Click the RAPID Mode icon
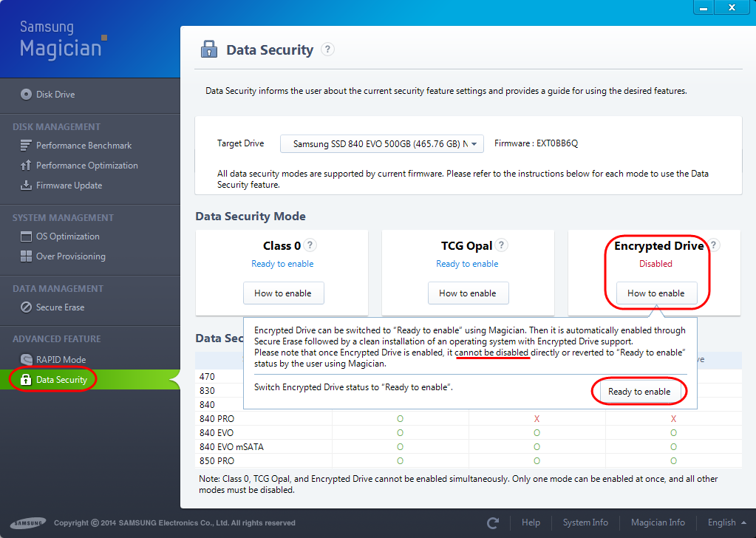Screen dimensions: 756x538 26,360
